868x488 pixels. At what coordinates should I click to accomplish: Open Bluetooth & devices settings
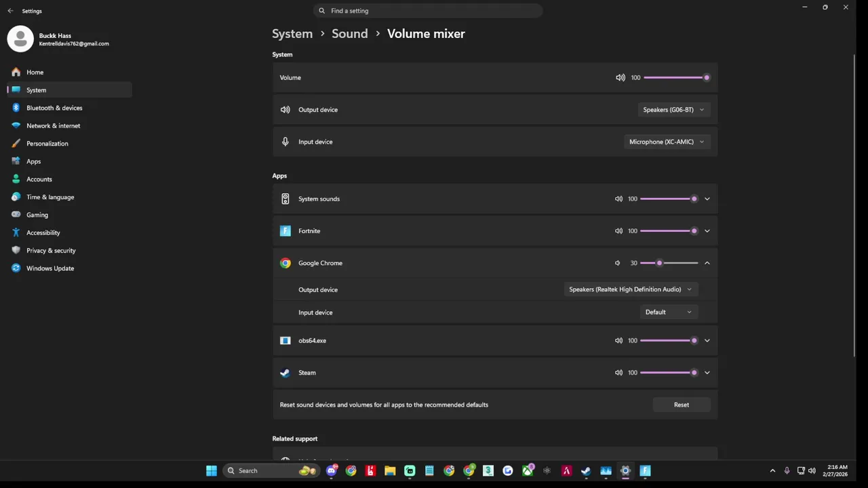69,108
